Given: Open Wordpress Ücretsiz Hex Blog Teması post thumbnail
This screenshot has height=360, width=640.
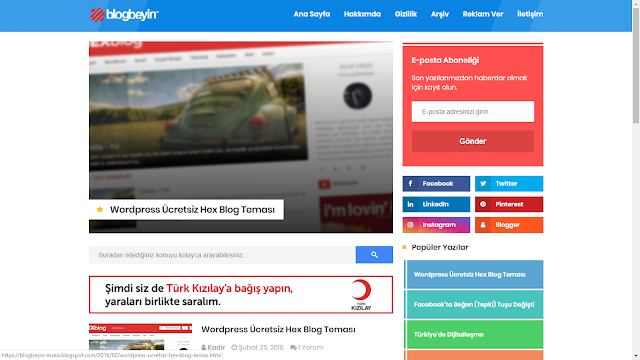Looking at the screenshot, I should pos(140,337).
